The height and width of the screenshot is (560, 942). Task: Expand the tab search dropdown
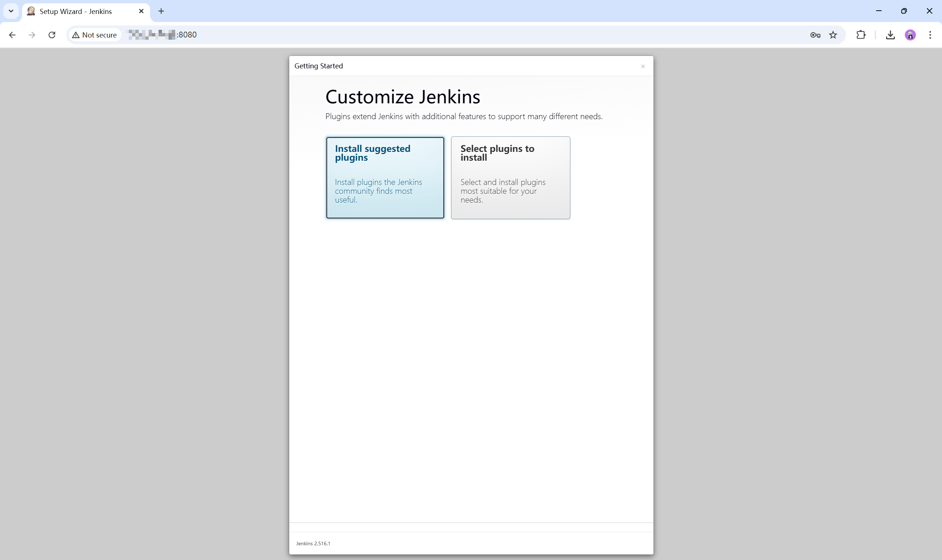(11, 11)
